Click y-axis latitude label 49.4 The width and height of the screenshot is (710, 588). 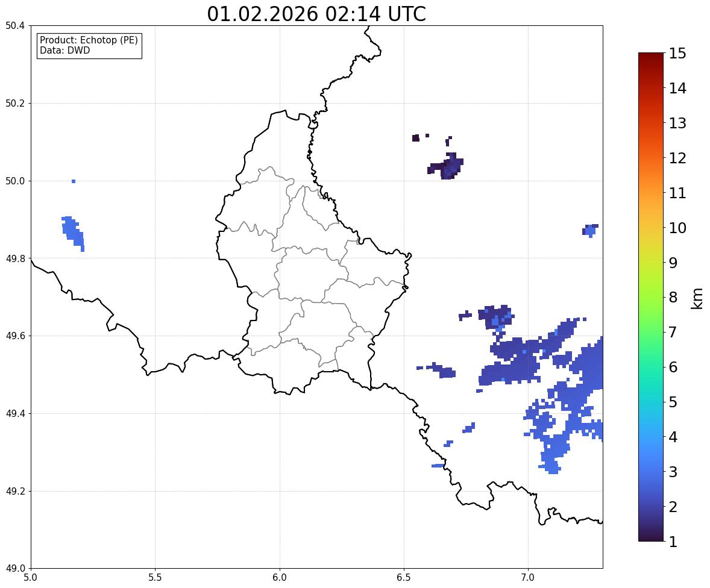(x=15, y=414)
